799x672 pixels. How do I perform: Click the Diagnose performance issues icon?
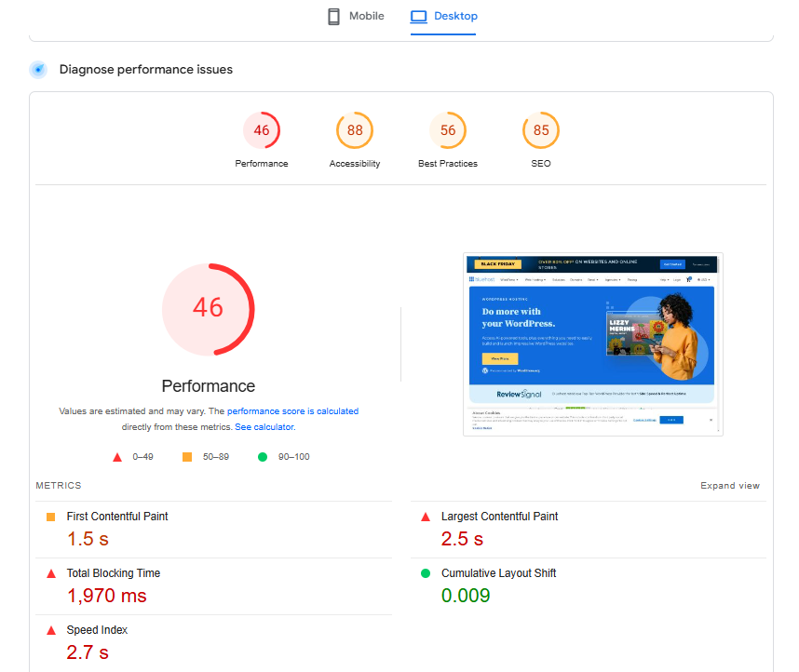coord(38,69)
